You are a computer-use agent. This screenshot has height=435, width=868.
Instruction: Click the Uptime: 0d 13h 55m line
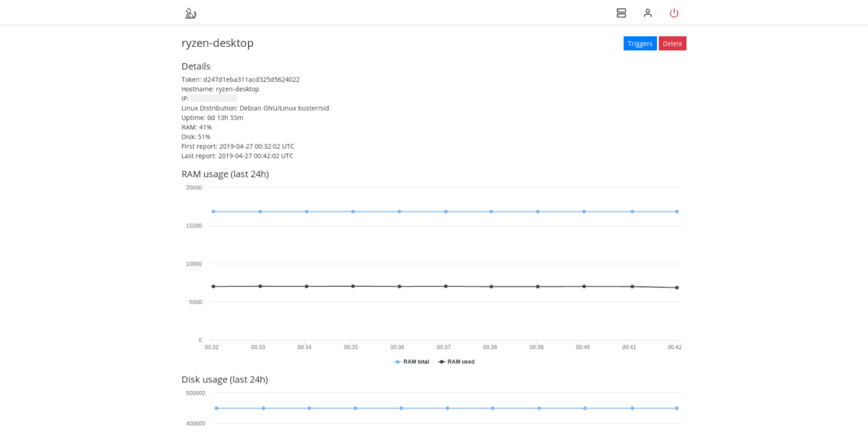pos(213,118)
